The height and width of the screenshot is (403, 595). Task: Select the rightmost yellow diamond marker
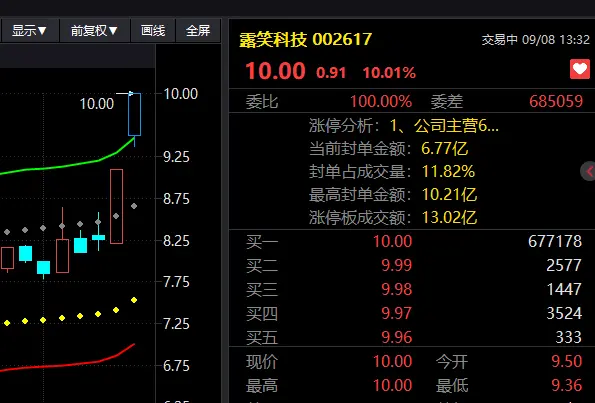[x=134, y=300]
